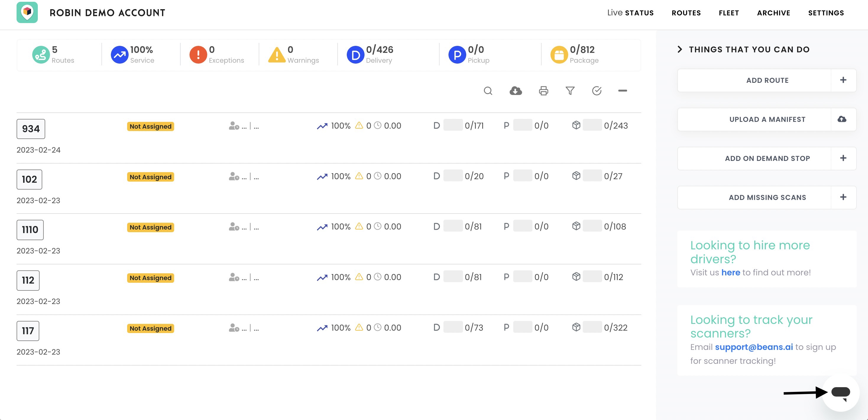Click the plus next to Add Route
The height and width of the screenshot is (420, 868).
[x=843, y=80]
